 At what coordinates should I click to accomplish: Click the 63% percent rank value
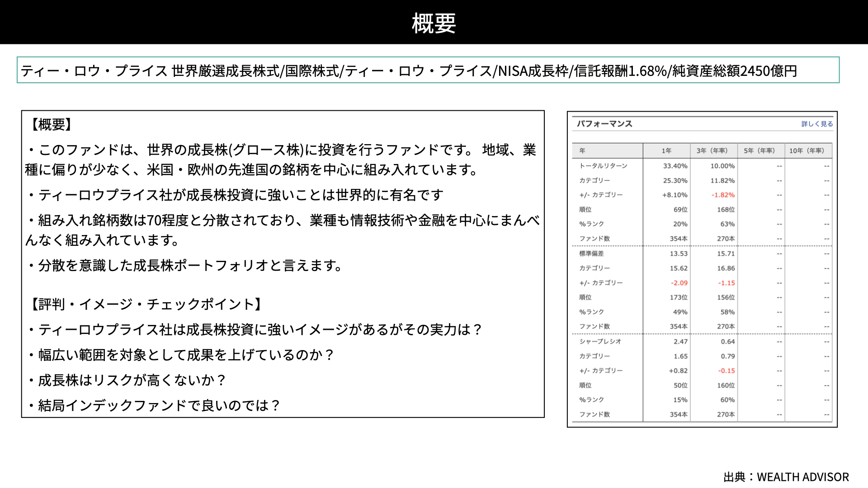point(727,224)
